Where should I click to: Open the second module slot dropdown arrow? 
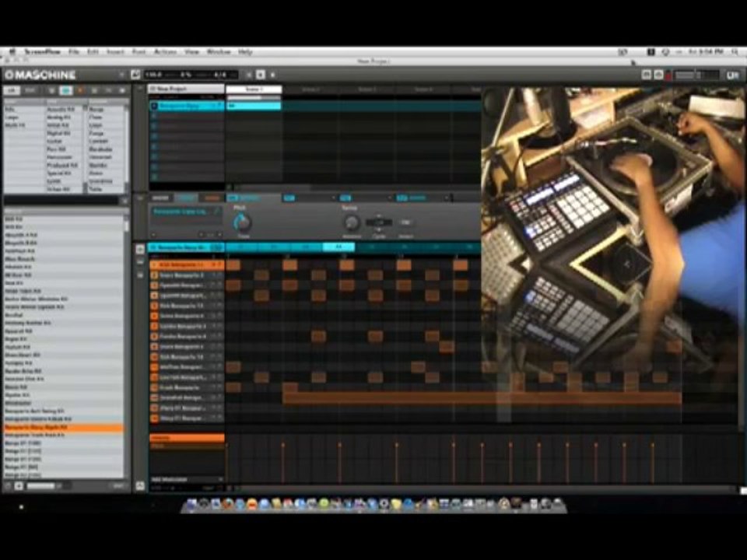pos(333,198)
